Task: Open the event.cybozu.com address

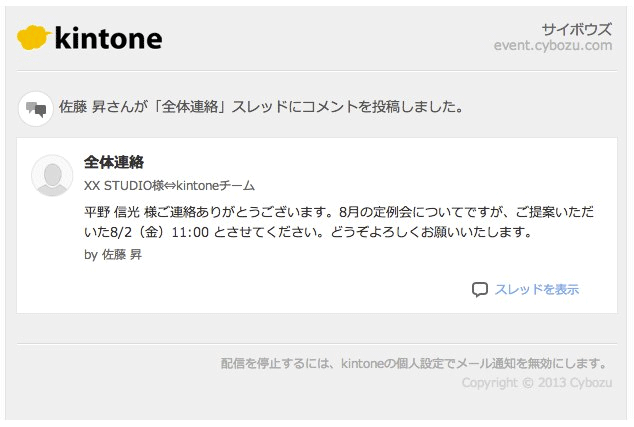Action: 552,45
